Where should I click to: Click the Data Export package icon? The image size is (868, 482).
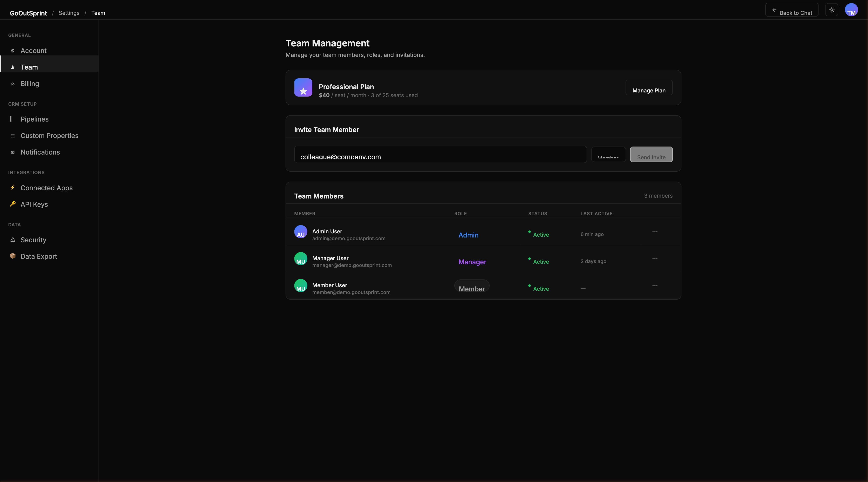click(x=13, y=256)
